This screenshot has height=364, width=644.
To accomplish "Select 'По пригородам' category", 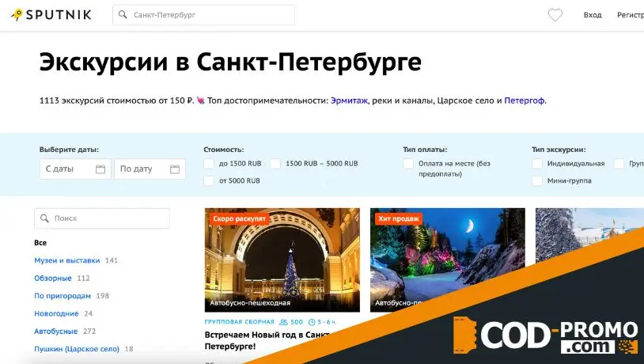I will [x=63, y=296].
